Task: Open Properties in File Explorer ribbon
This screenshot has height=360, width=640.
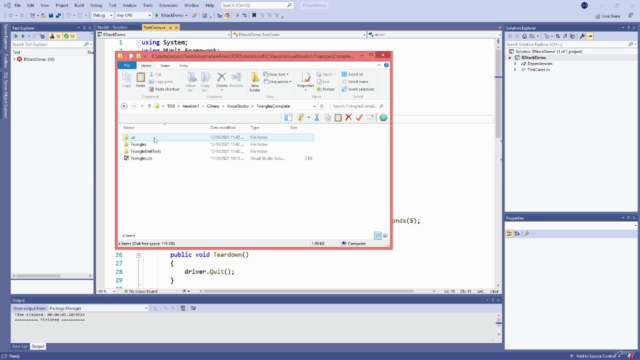Action: (x=305, y=80)
